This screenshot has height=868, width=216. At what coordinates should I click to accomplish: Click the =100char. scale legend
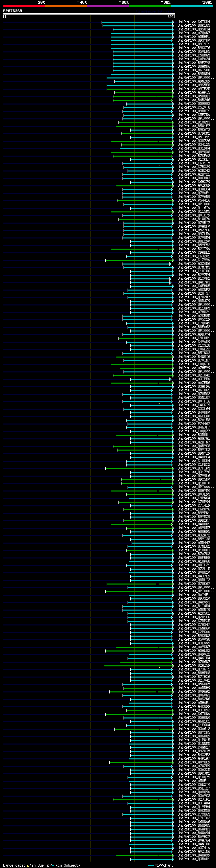click(x=160, y=865)
